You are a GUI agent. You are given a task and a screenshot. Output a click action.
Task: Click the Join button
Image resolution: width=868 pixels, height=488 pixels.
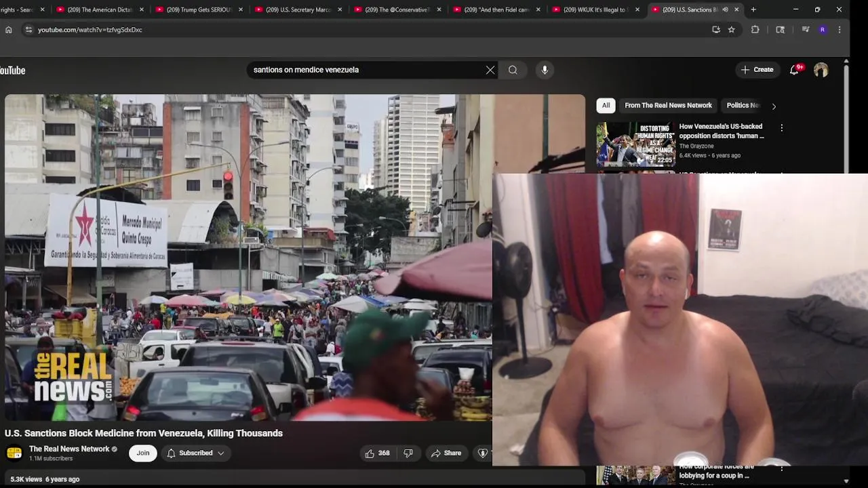(142, 453)
